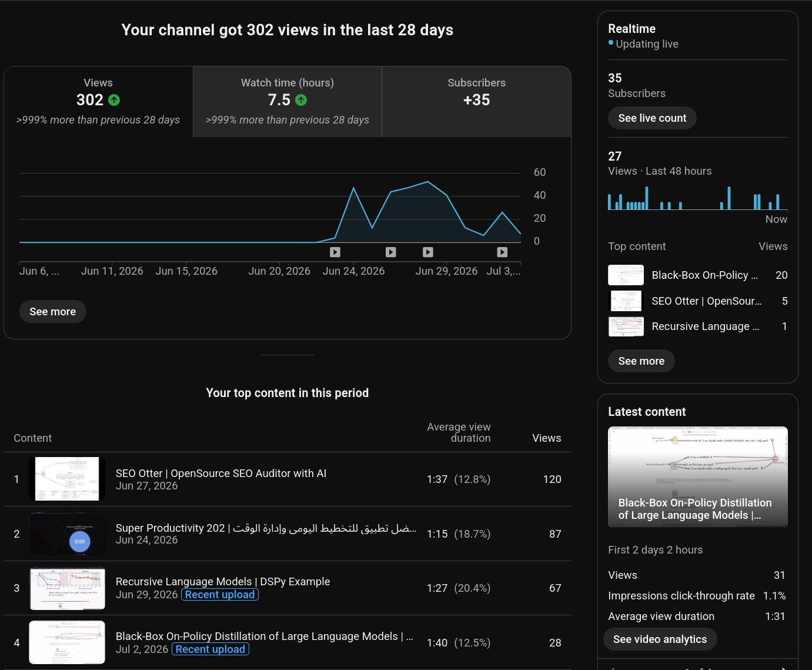Click the Last 48 hours realtime bar chart
Image resolution: width=812 pixels, height=670 pixels.
click(x=698, y=198)
